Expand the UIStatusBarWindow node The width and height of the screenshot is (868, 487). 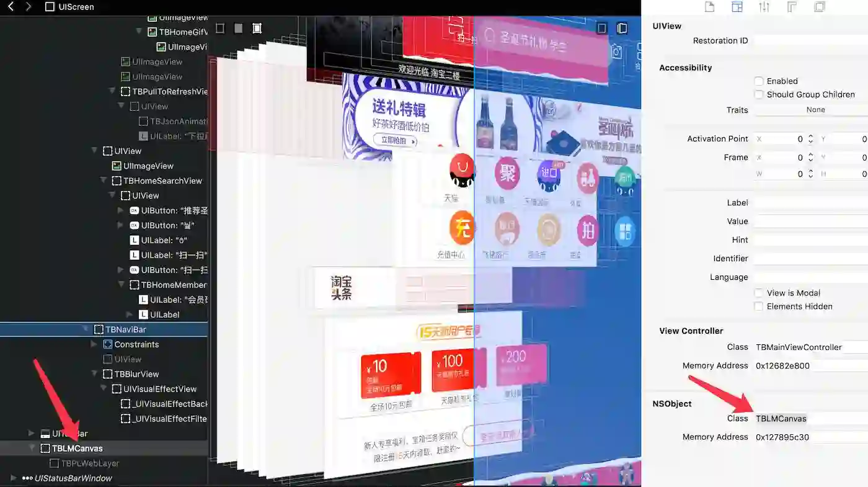click(x=14, y=478)
